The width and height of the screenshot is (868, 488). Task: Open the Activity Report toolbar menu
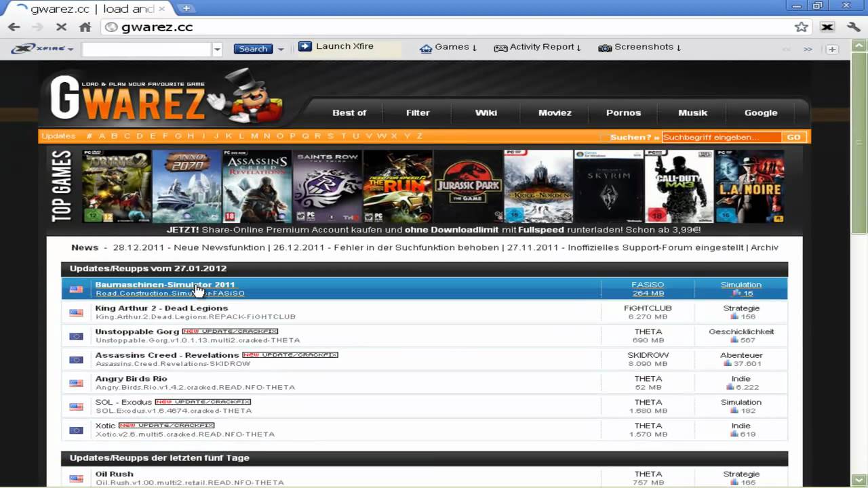[537, 47]
